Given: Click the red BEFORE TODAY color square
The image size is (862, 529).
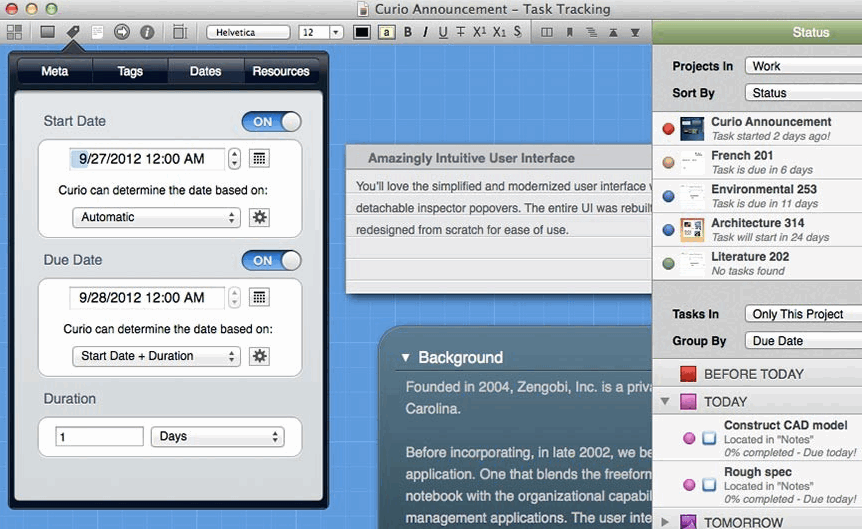Looking at the screenshot, I should click(x=688, y=374).
